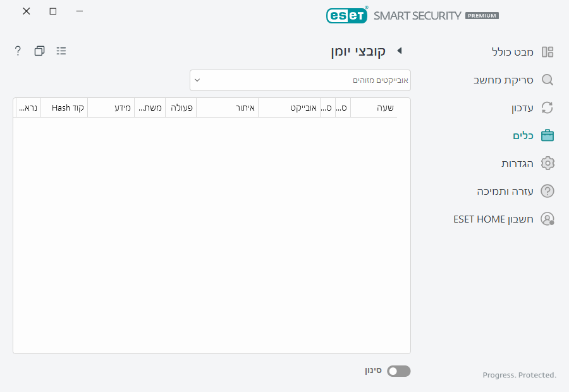Navigate to the הגדרות section
Viewport: 569px width, 392px height.
click(x=518, y=163)
